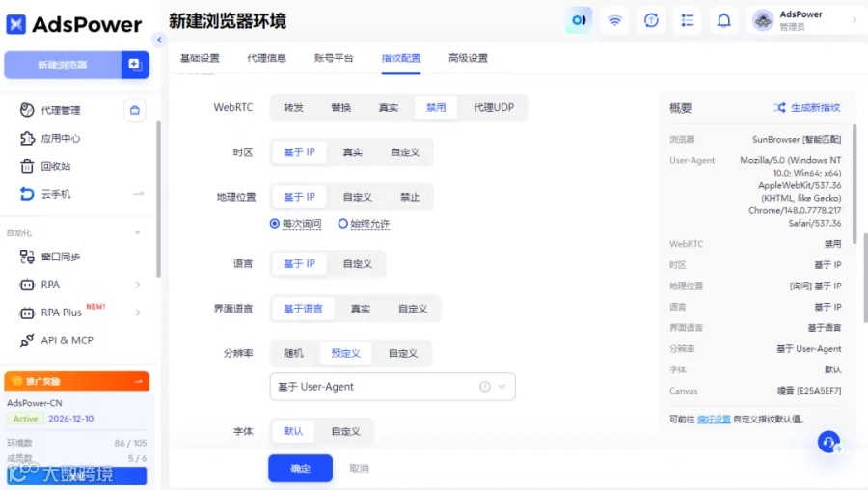Set 字体 to 自定义

pos(346,431)
